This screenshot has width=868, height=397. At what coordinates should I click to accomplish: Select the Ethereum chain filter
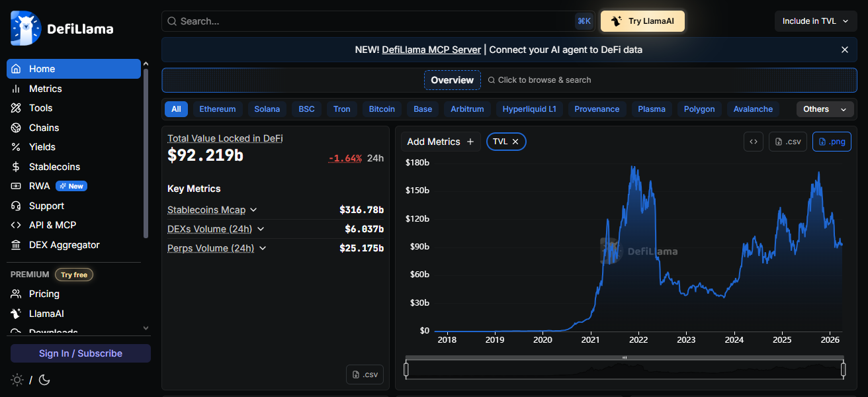(x=217, y=109)
